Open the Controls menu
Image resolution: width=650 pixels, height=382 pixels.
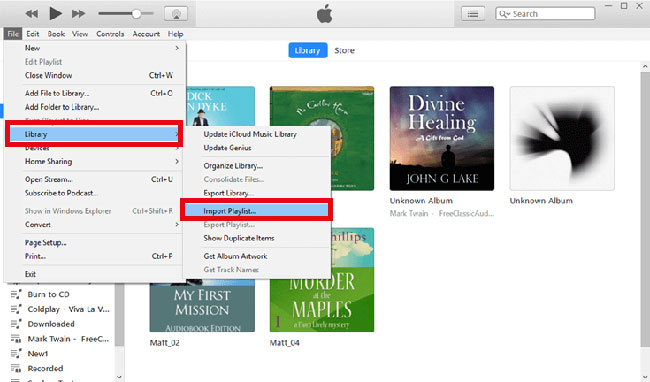tap(110, 34)
